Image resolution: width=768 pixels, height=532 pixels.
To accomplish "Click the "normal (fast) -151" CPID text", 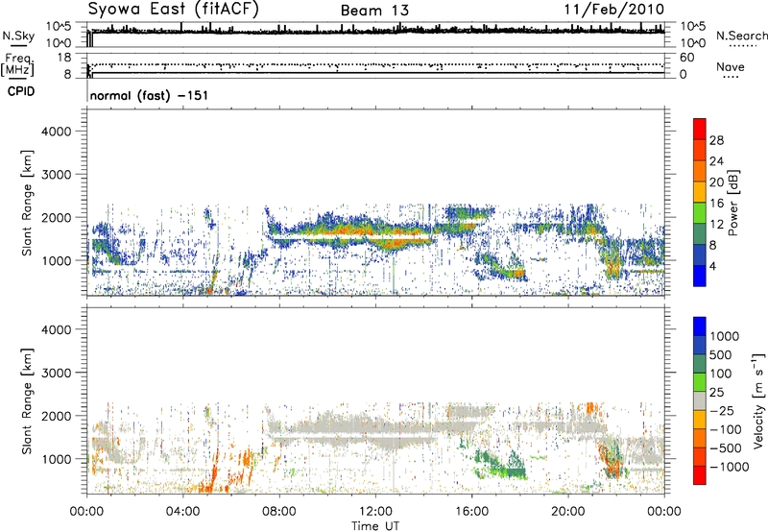I will tap(149, 95).
